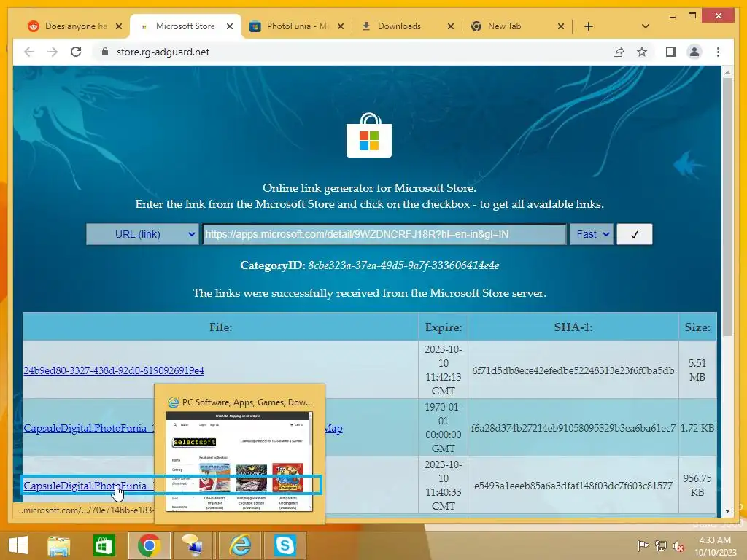Click the scrollbar down arrow
This screenshot has height=560, width=747.
pyautogui.click(x=727, y=511)
